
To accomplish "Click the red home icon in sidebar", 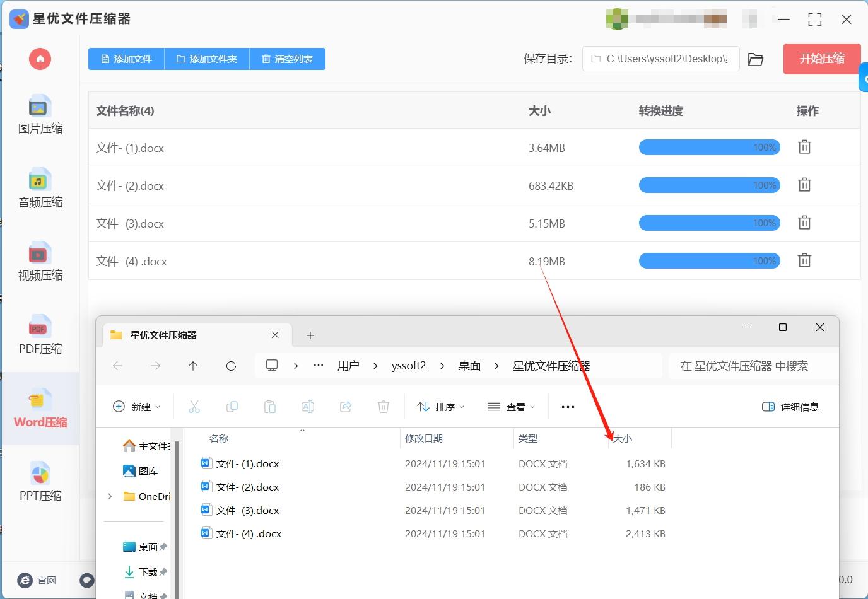I will click(x=40, y=59).
